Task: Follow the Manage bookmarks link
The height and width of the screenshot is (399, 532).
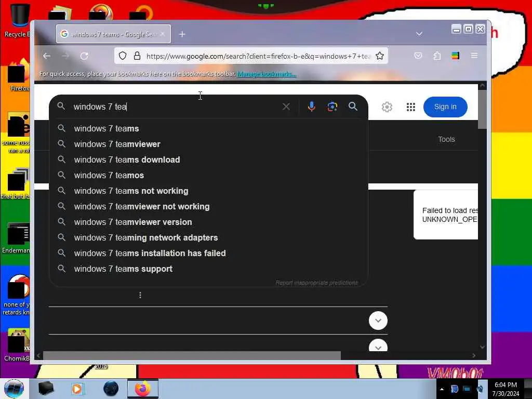Action: tap(267, 74)
